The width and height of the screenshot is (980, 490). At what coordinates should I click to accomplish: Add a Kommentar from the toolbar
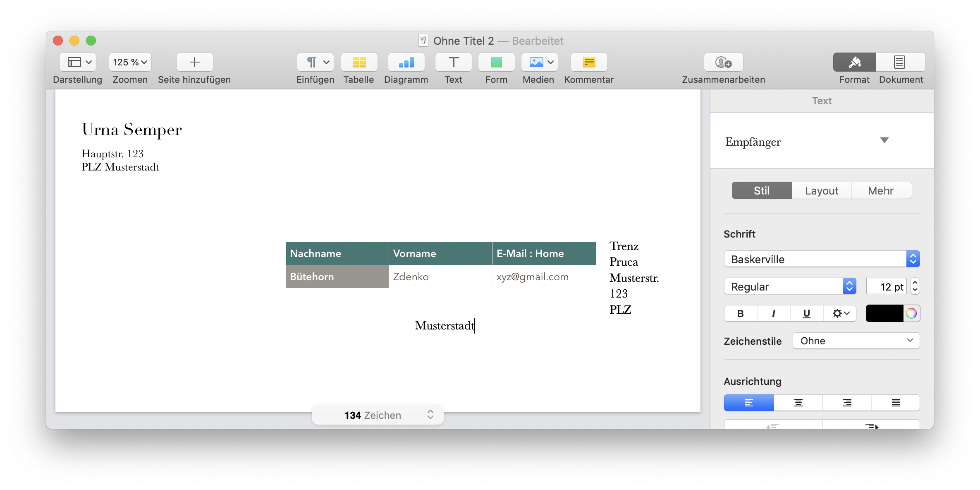[589, 62]
